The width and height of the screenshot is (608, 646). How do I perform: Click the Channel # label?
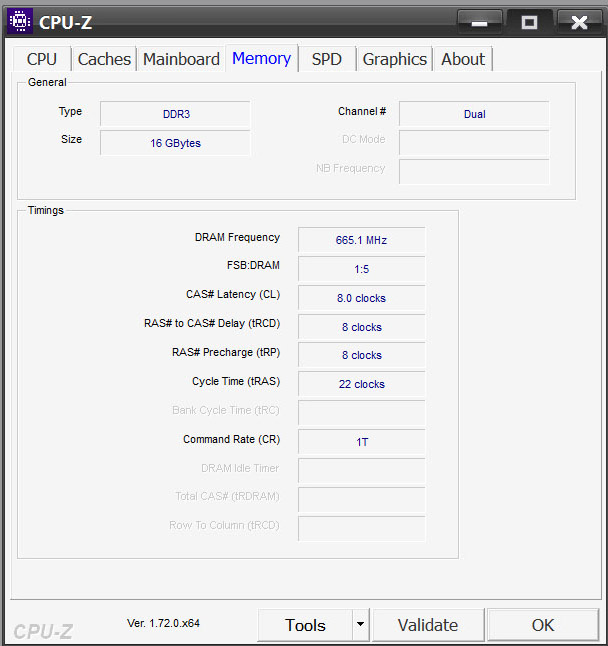[362, 111]
